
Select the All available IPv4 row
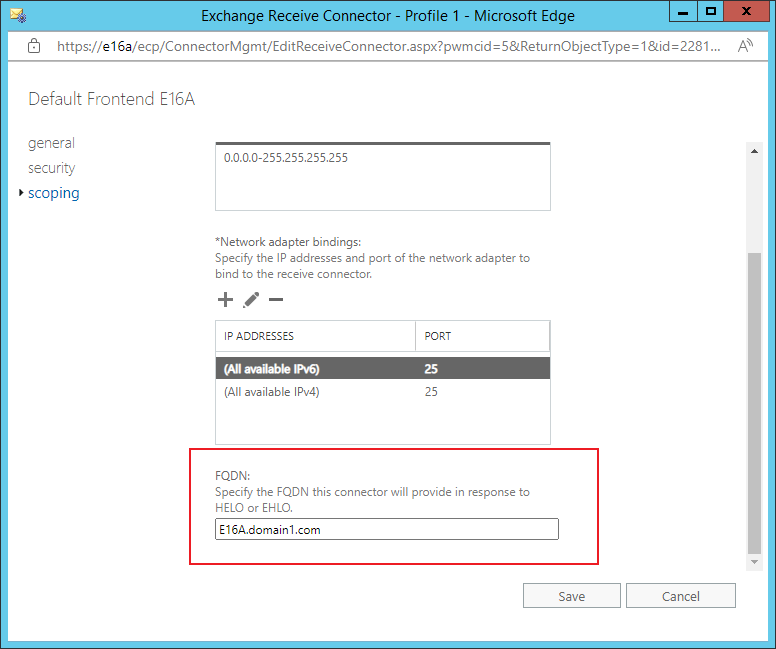(383, 392)
